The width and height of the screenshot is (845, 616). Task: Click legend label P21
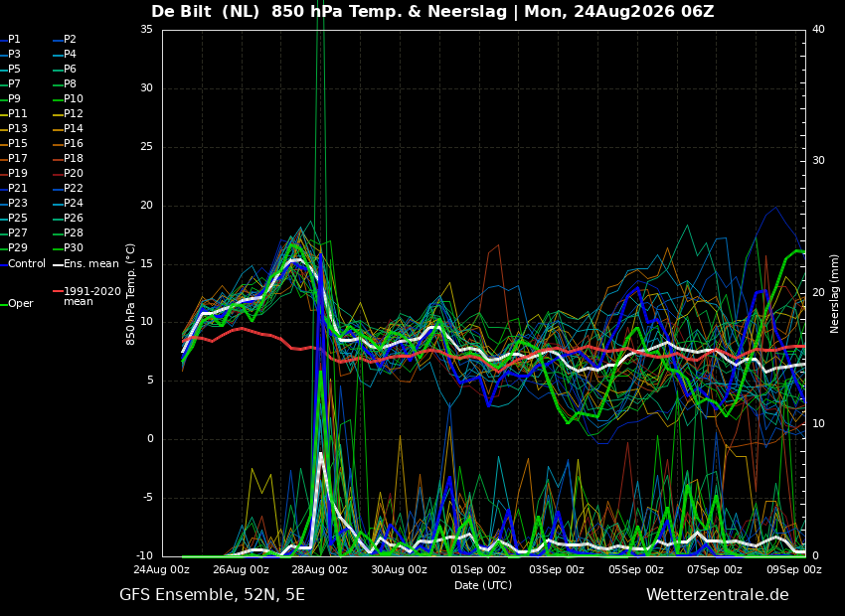coord(17,188)
